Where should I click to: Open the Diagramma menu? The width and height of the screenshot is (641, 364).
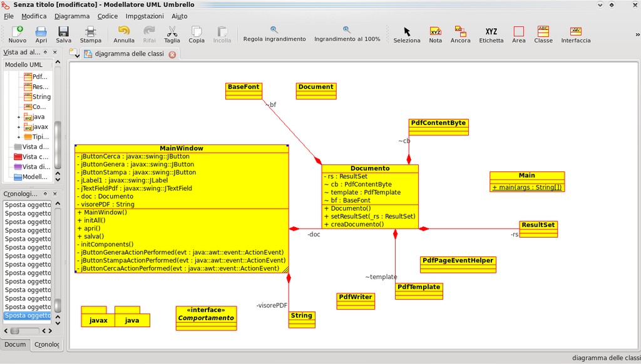(x=71, y=16)
